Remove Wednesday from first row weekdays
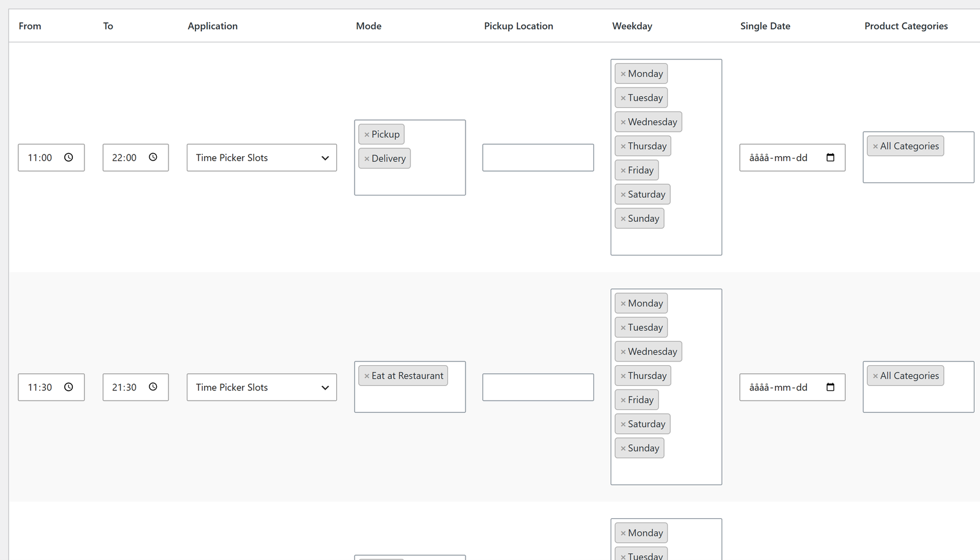 [x=623, y=123]
